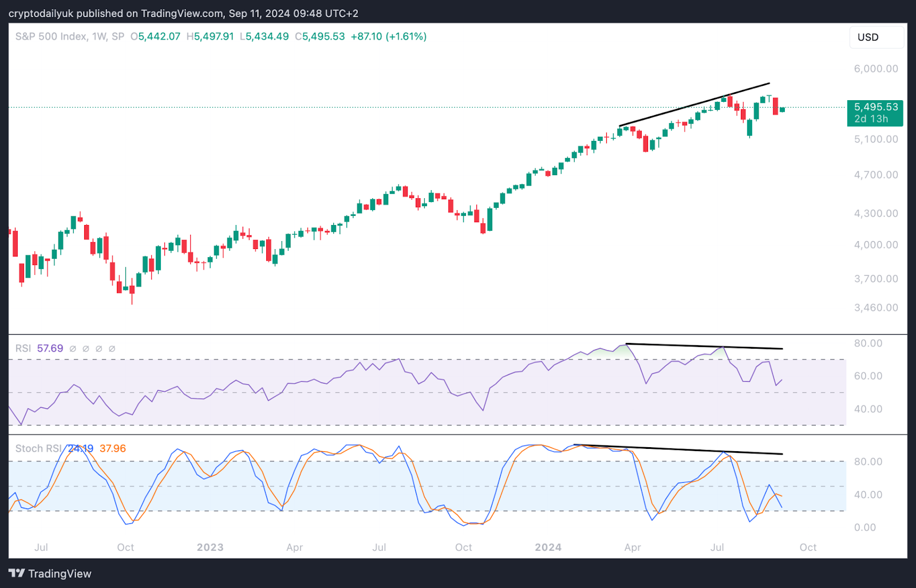
Task: Click the 4,700.00 price axis label
Action: [x=876, y=175]
